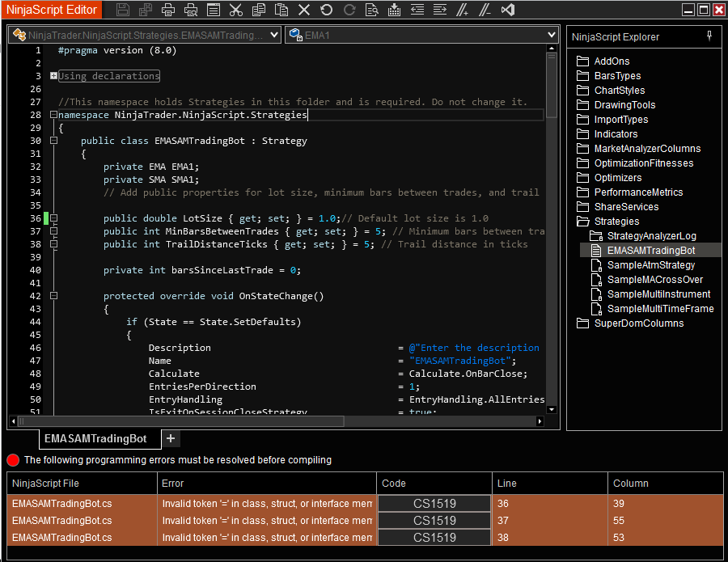The height and width of the screenshot is (562, 728).
Task: Click the Cut scissors icon
Action: pos(236,11)
